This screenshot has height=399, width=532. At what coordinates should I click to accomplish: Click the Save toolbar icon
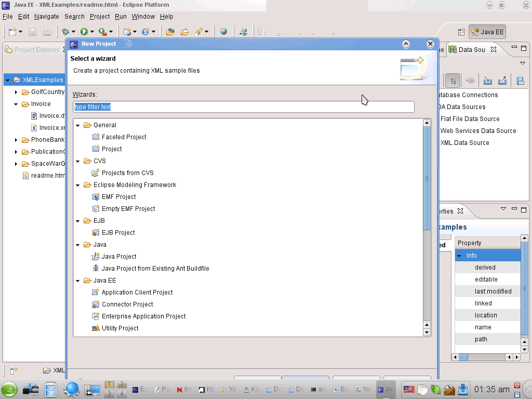tap(32, 32)
